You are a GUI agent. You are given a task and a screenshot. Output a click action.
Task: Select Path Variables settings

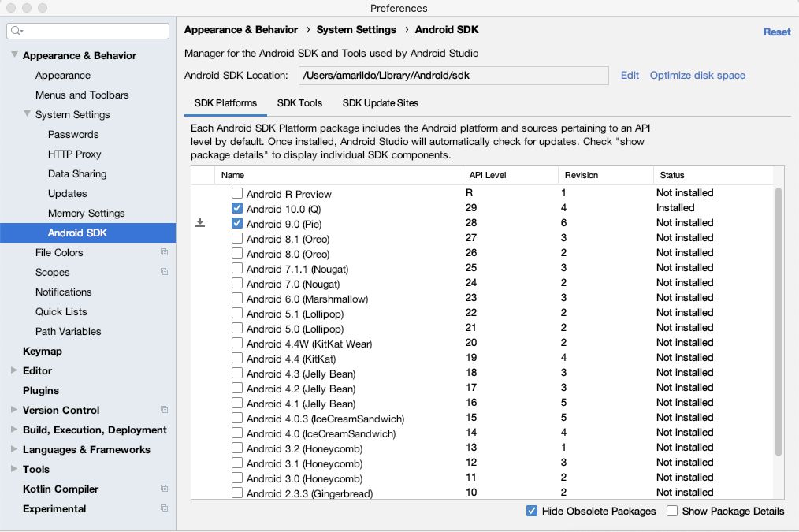coord(69,331)
